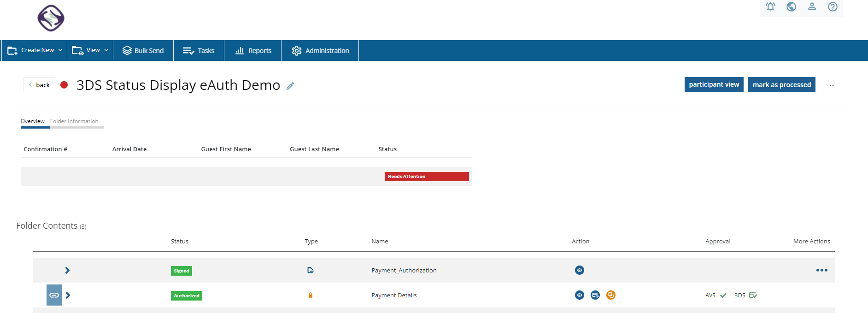Click the Type column header

tap(311, 241)
